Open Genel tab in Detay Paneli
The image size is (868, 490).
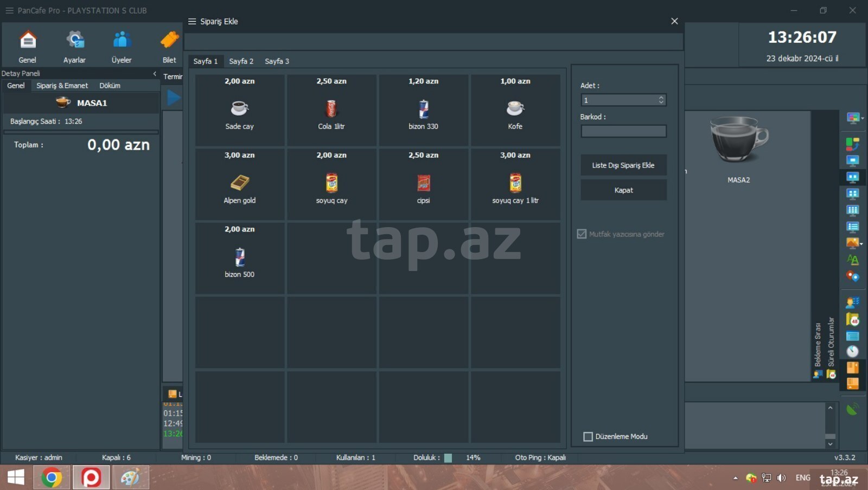[x=16, y=86]
